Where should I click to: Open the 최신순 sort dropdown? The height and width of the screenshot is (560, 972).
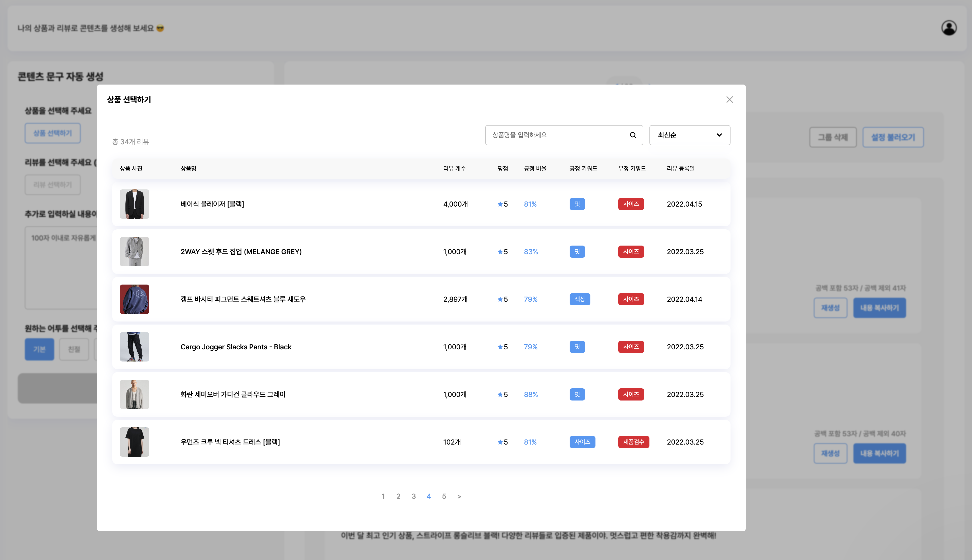[689, 135]
